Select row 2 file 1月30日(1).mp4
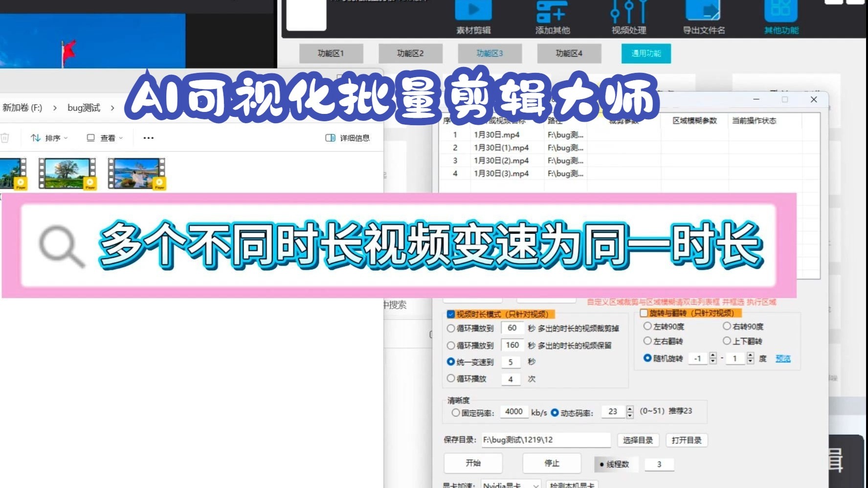The image size is (868, 488). click(x=501, y=148)
